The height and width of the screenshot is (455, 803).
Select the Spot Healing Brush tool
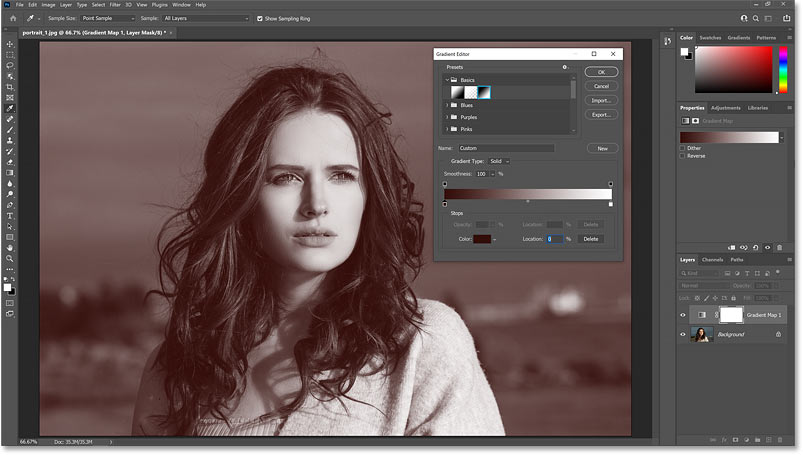pos(10,119)
